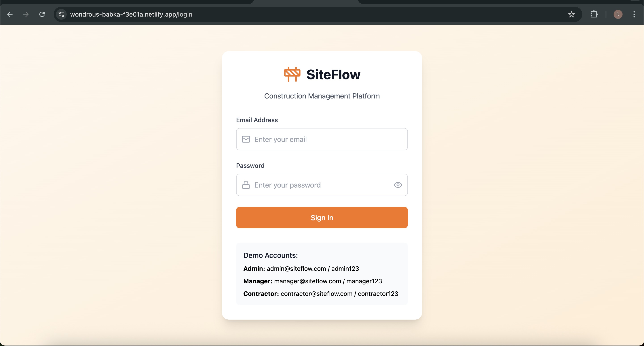Screen dimensions: 644x346
Task: Click the browser URL address text
Action: click(x=131, y=14)
